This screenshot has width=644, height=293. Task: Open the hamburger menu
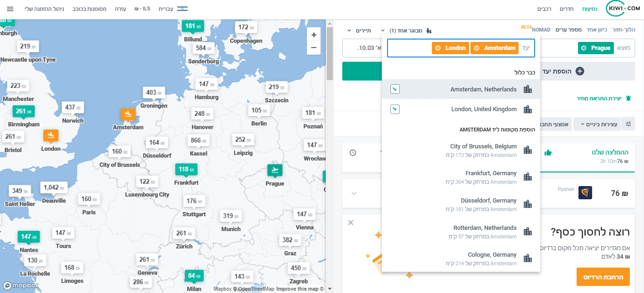(x=10, y=9)
